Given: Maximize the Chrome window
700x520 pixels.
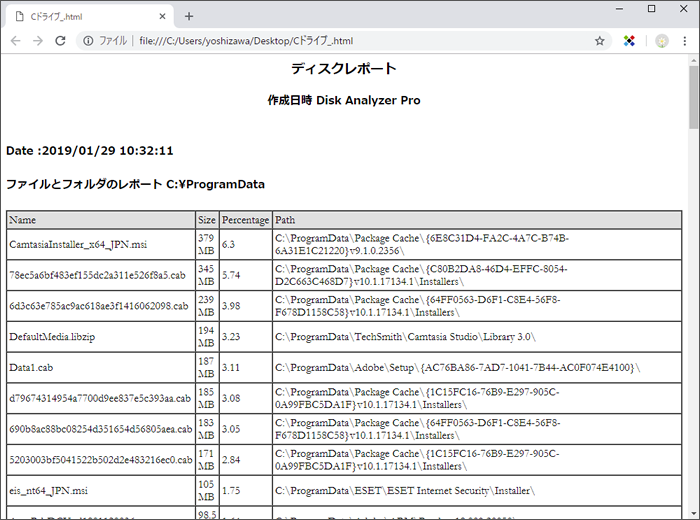Looking at the screenshot, I should (651, 9).
